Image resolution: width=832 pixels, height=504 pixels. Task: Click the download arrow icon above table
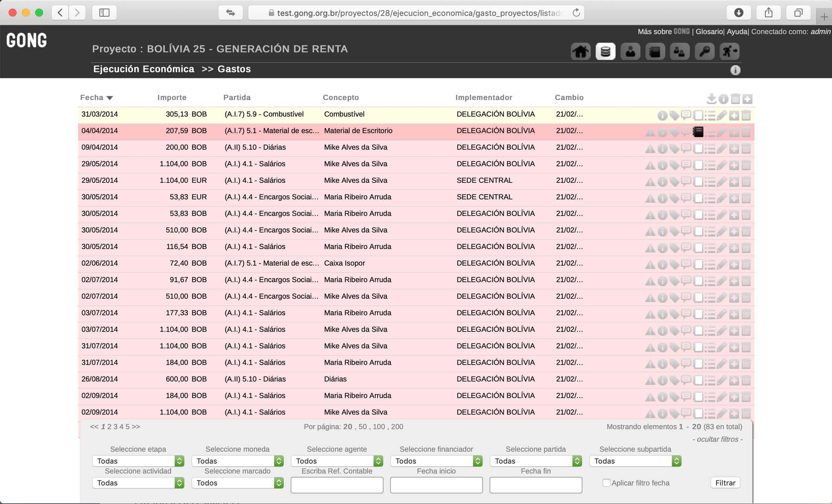click(711, 98)
